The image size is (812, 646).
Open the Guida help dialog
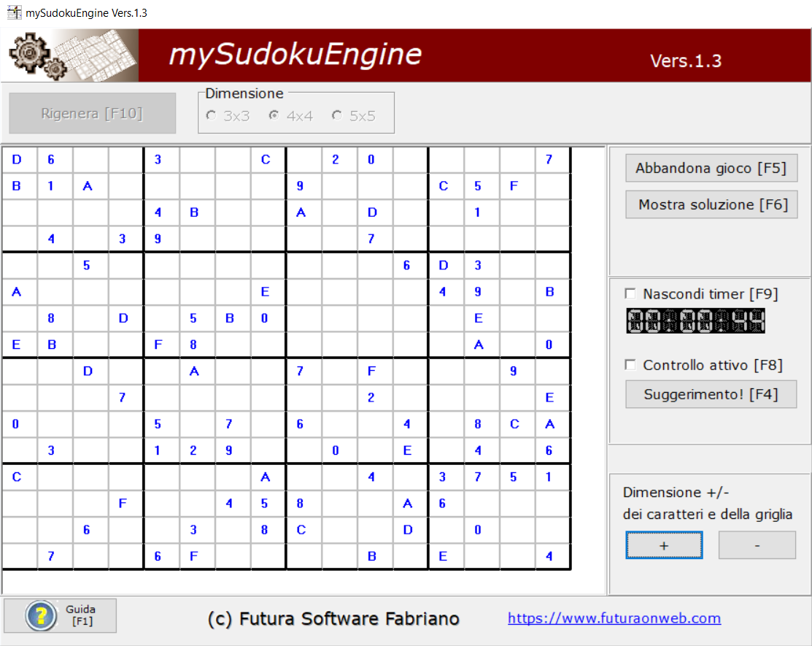click(60, 615)
